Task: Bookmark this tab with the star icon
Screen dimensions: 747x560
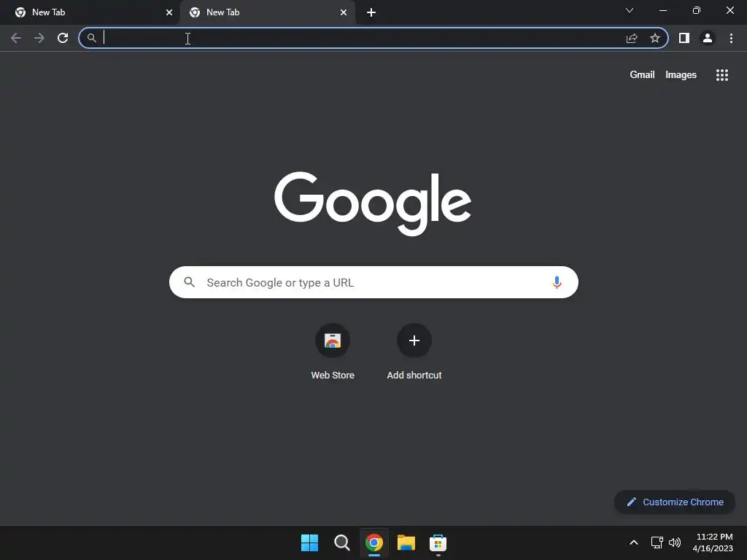Action: click(655, 38)
